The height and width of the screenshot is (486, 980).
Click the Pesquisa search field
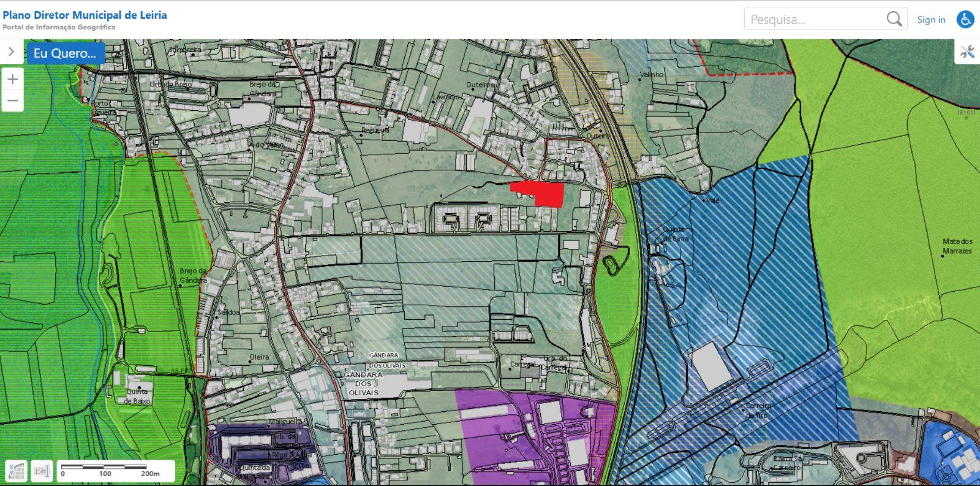click(815, 20)
